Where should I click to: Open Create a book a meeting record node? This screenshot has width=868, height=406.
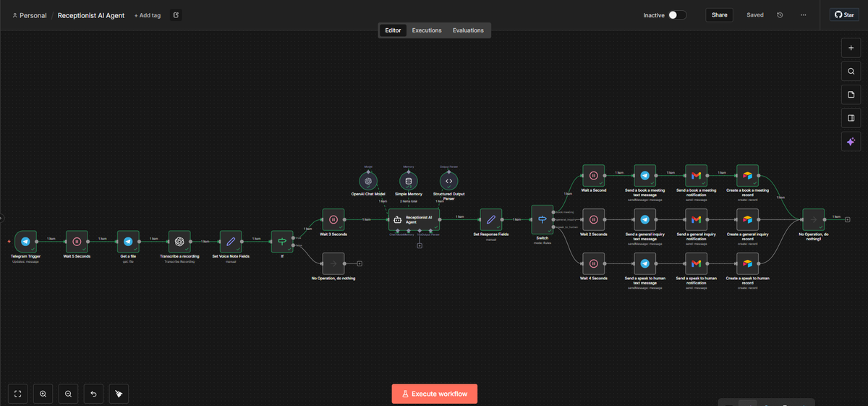(747, 175)
